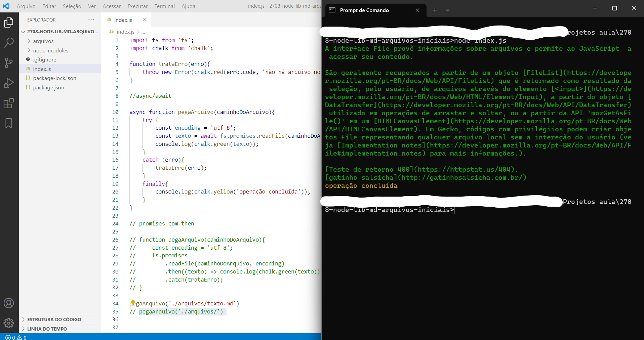Maximize the Command Prompt window

[614, 8]
